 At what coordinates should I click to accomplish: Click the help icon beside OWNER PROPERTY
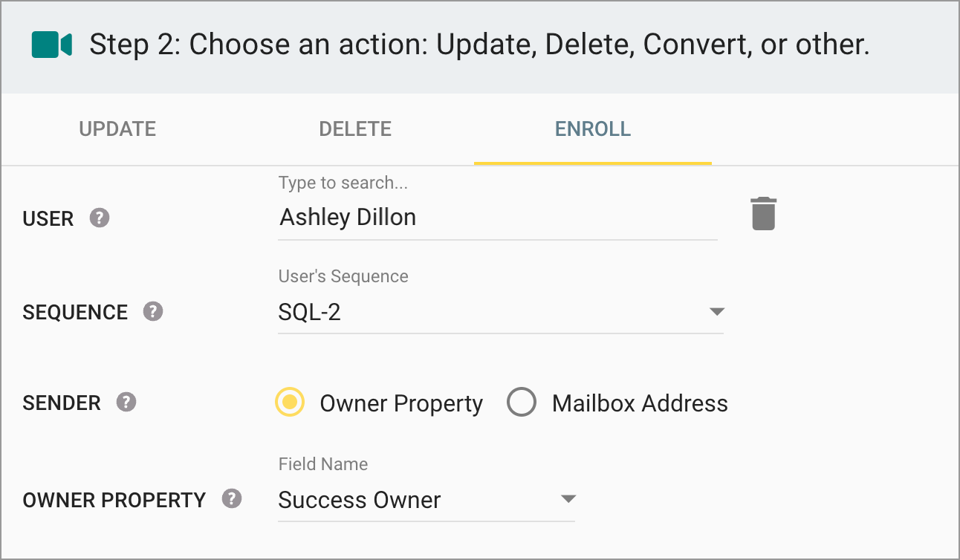pos(231,499)
